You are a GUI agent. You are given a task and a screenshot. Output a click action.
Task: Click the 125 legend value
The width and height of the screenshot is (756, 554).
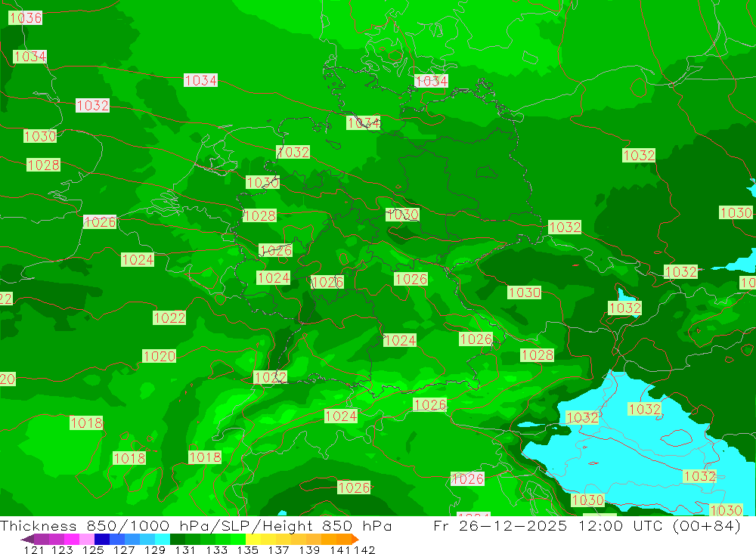pyautogui.click(x=93, y=549)
